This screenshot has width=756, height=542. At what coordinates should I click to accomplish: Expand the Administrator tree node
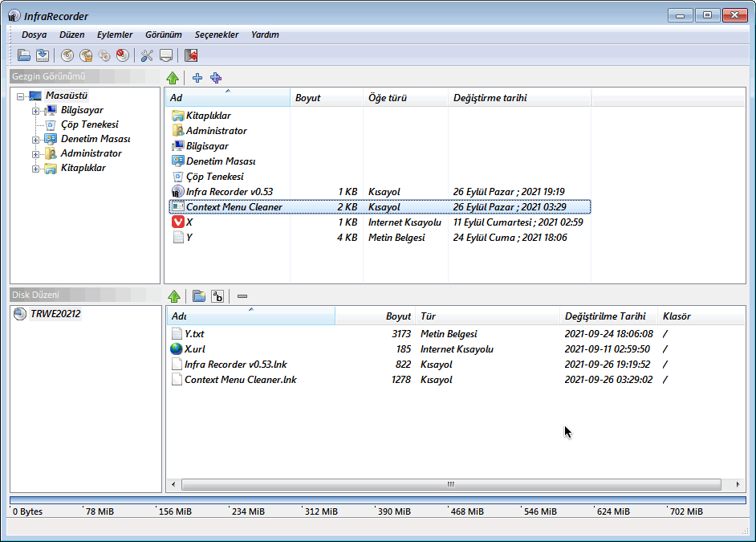point(35,154)
